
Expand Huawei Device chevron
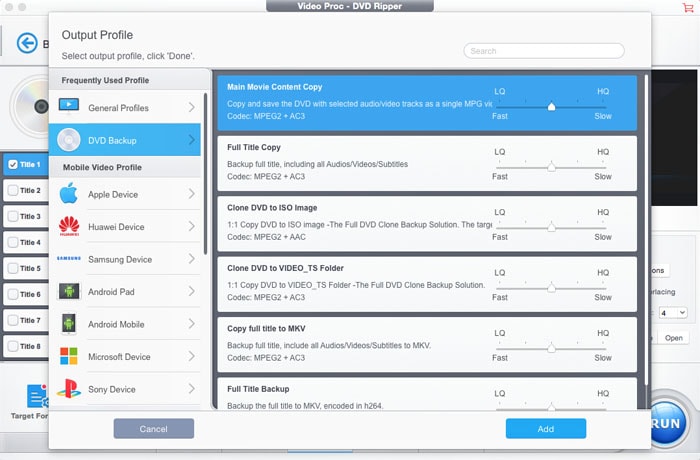(192, 226)
